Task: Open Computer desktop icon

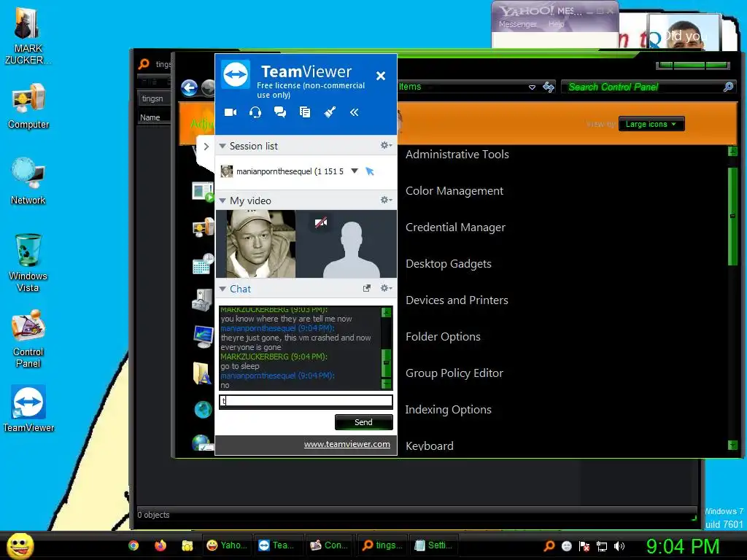Action: (x=28, y=106)
